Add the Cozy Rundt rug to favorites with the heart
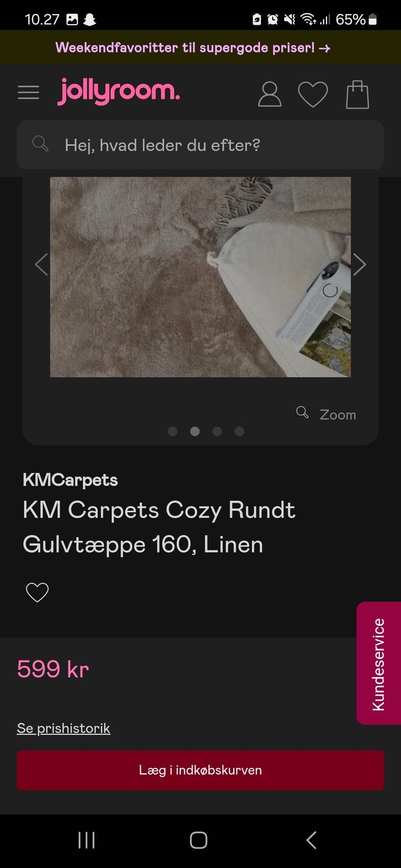 click(x=37, y=592)
